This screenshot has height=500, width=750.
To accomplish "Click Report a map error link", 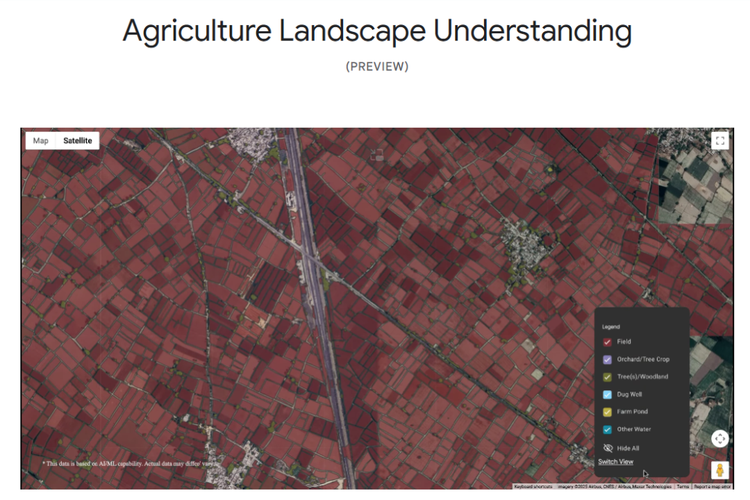I will pos(712,486).
